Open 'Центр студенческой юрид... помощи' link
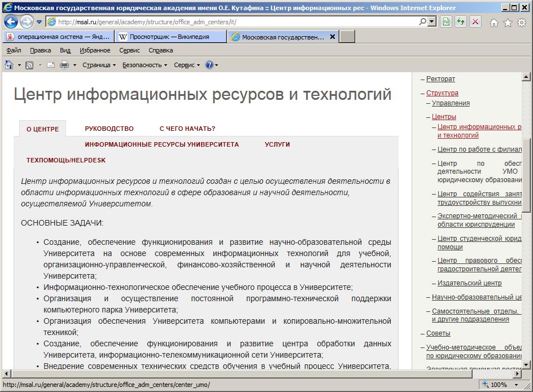The image size is (533, 392). tap(479, 243)
